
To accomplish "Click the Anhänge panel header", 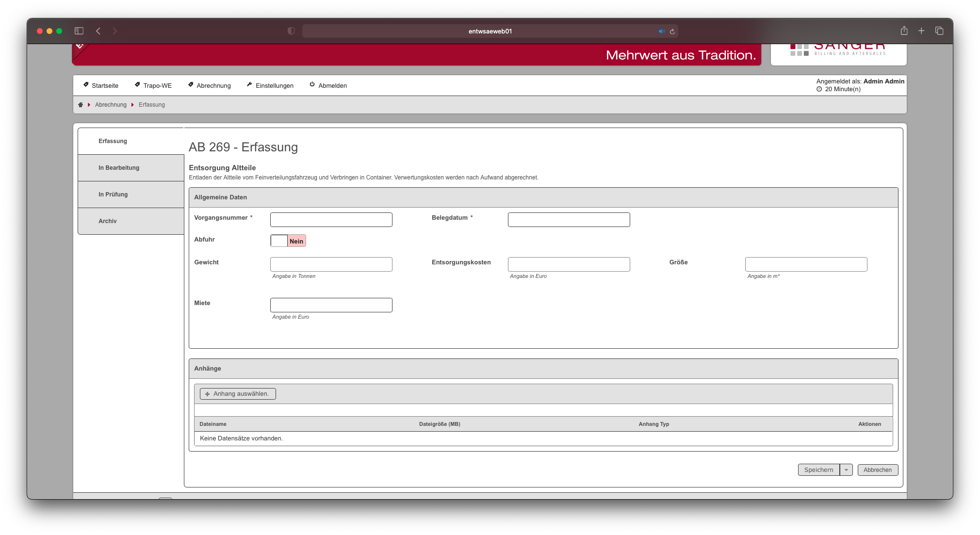I will point(543,369).
